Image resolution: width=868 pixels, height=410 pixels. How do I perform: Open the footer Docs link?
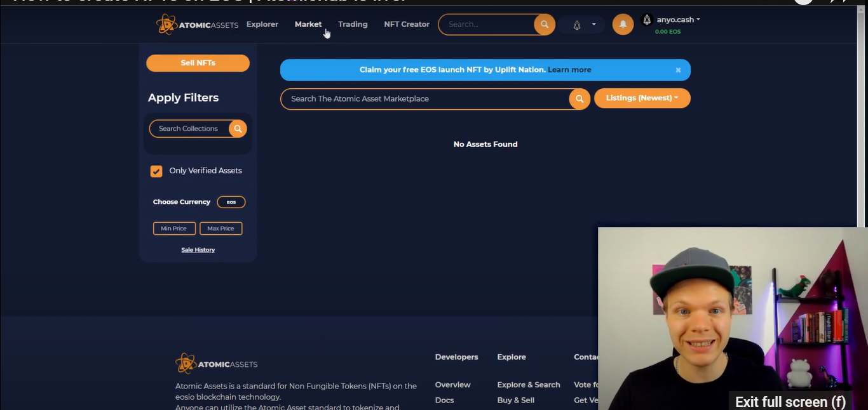click(444, 400)
